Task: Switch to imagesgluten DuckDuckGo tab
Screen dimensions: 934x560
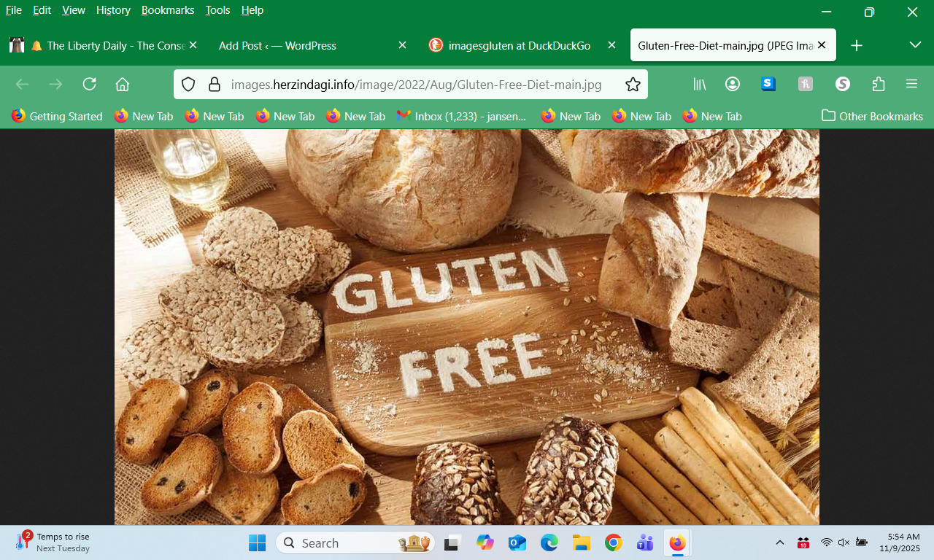Action: pos(518,45)
